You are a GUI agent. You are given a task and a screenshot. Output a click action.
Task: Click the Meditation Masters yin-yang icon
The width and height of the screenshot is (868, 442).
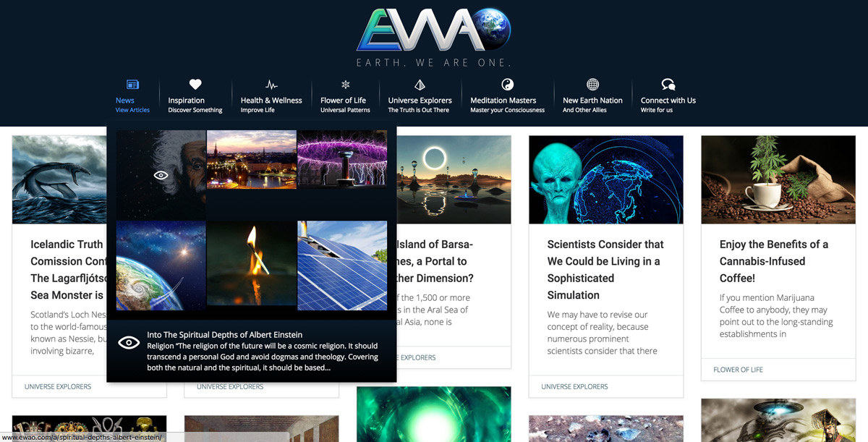[x=507, y=85]
